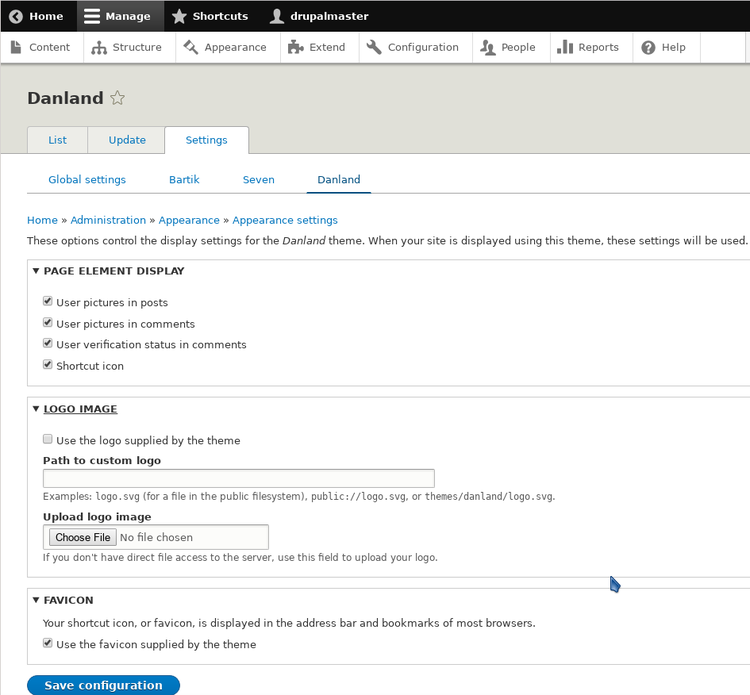Toggle Use the favicon supplied by the theme
This screenshot has width=750, height=695.
tap(47, 643)
